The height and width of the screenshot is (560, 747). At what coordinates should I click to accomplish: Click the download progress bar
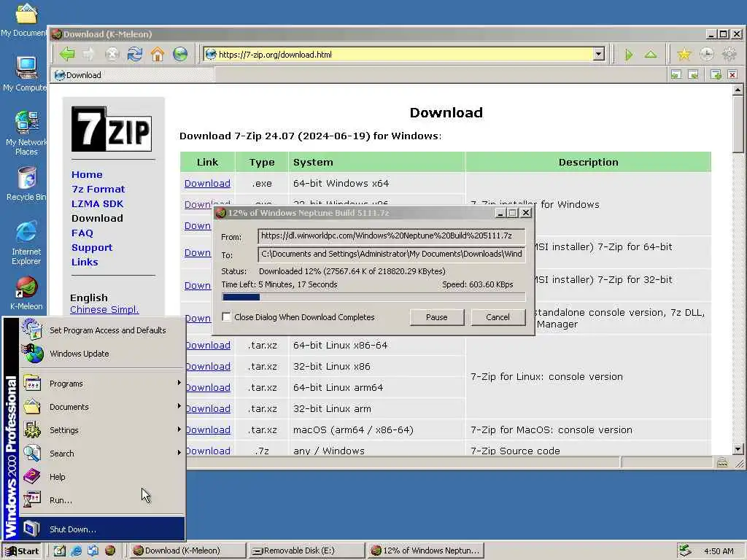[373, 297]
